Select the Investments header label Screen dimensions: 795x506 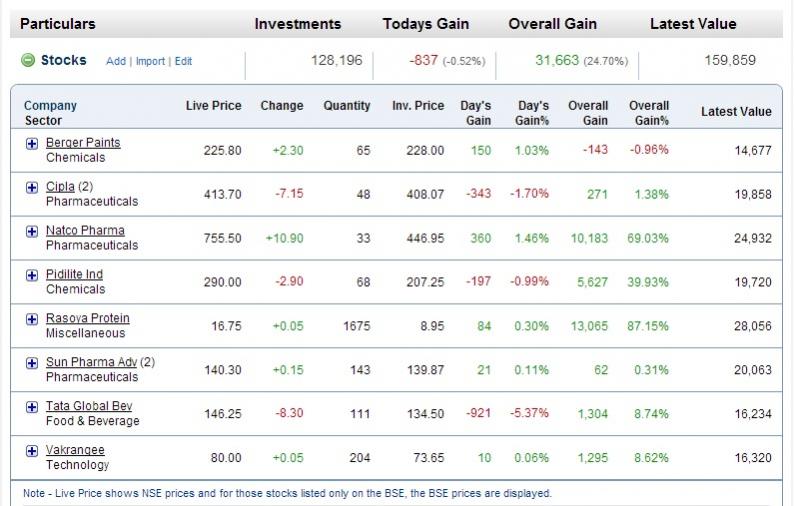pyautogui.click(x=298, y=24)
